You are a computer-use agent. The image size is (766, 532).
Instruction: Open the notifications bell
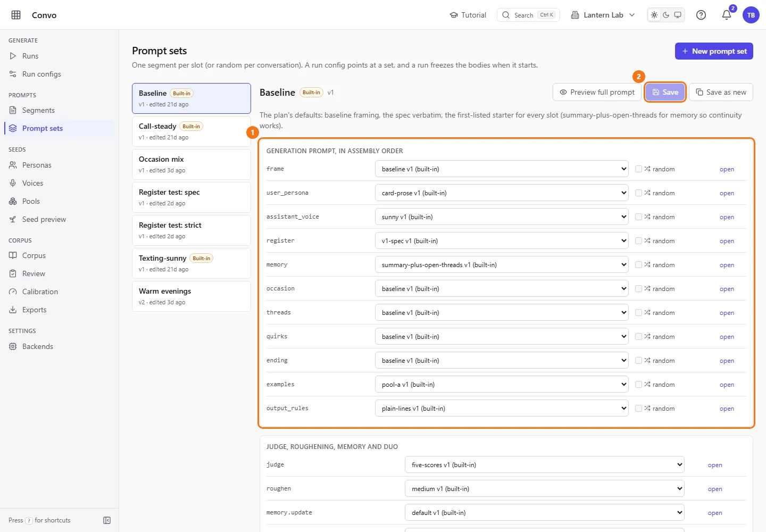coord(727,15)
